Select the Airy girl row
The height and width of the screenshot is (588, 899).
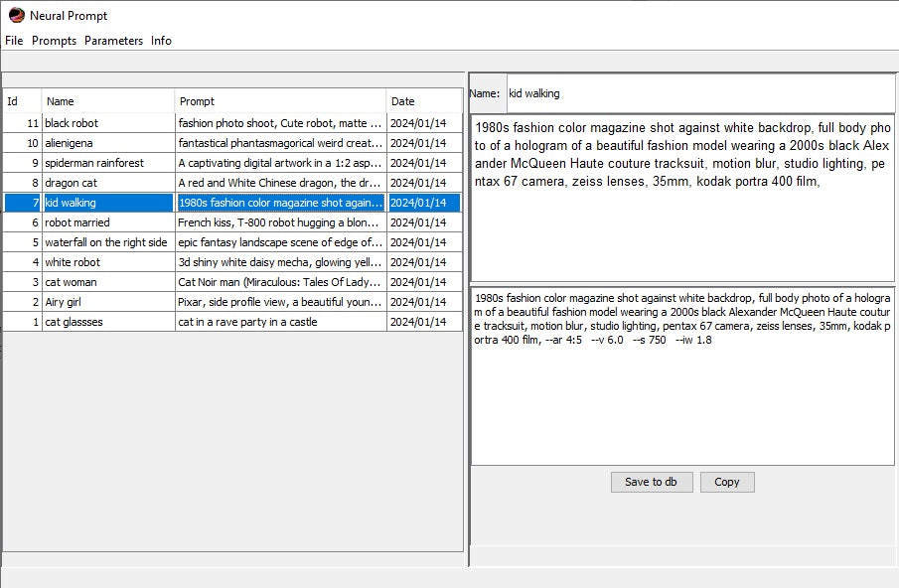(x=107, y=302)
